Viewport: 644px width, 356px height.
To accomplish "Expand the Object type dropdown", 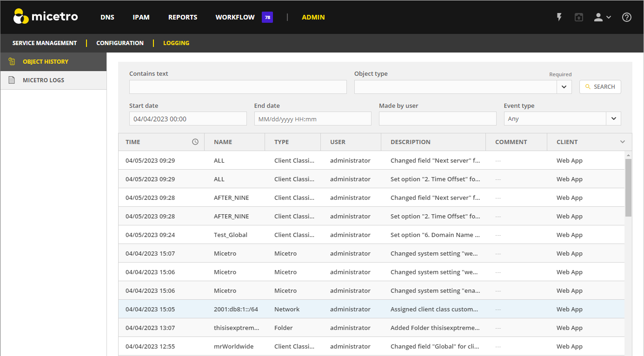I will 564,87.
